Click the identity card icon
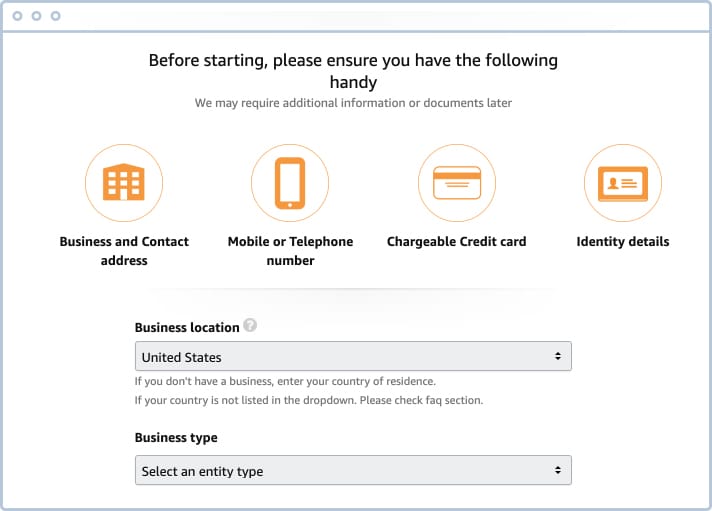The width and height of the screenshot is (712, 511). click(623, 184)
